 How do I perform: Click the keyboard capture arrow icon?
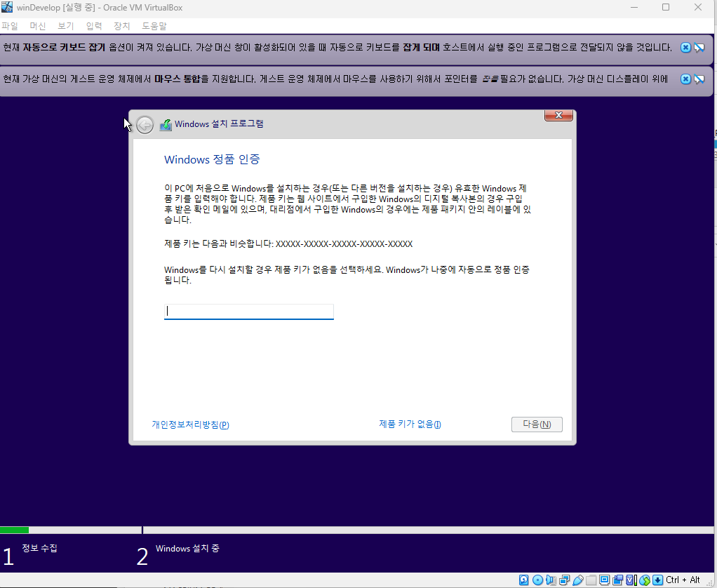tap(657, 580)
